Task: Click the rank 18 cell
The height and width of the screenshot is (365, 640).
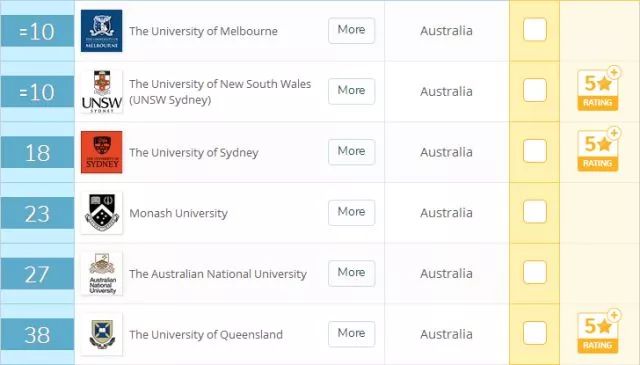Action: tap(37, 152)
